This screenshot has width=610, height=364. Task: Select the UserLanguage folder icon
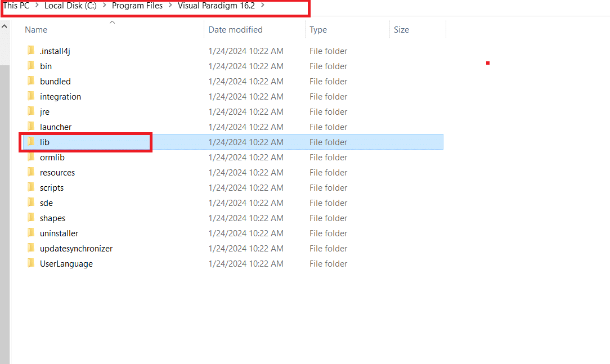(x=31, y=263)
